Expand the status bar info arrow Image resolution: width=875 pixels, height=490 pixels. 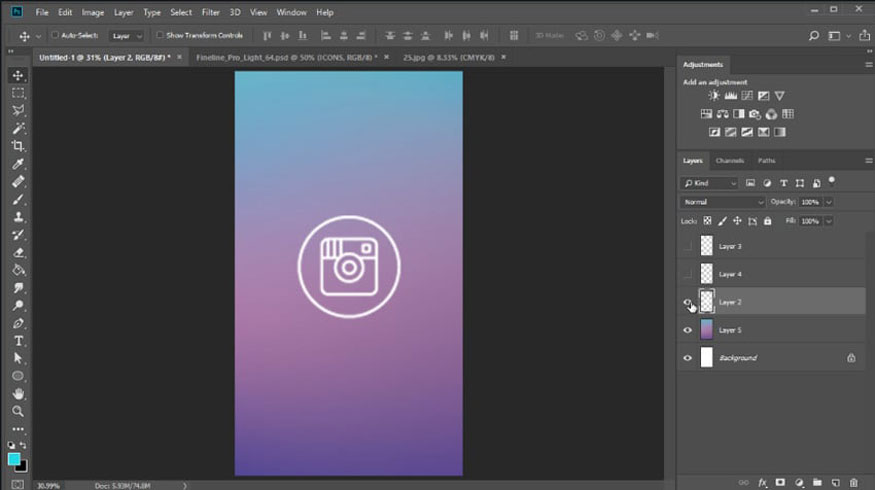184,486
